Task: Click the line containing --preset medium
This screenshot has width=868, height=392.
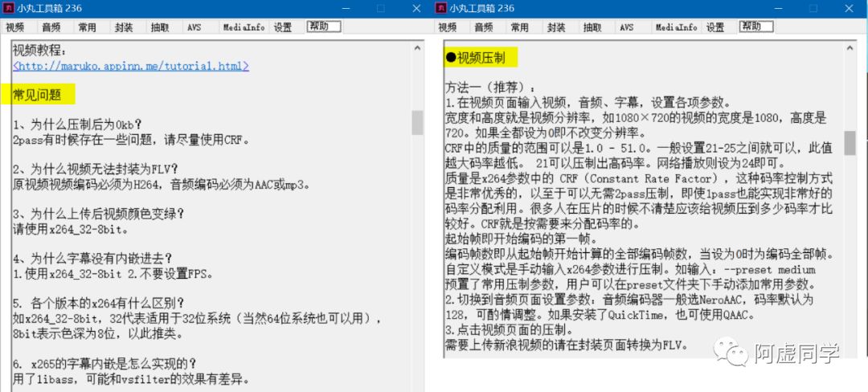Action: pyautogui.click(x=631, y=270)
